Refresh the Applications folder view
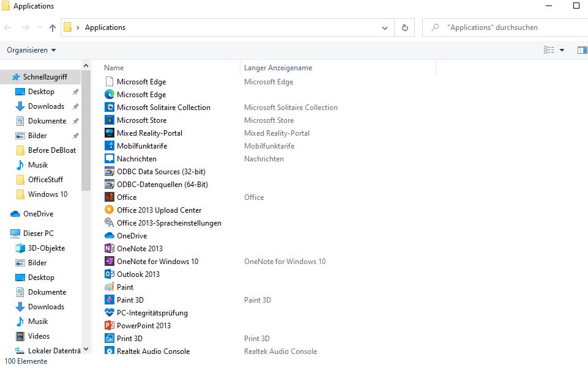Screen dimensions: 588x368 point(404,28)
